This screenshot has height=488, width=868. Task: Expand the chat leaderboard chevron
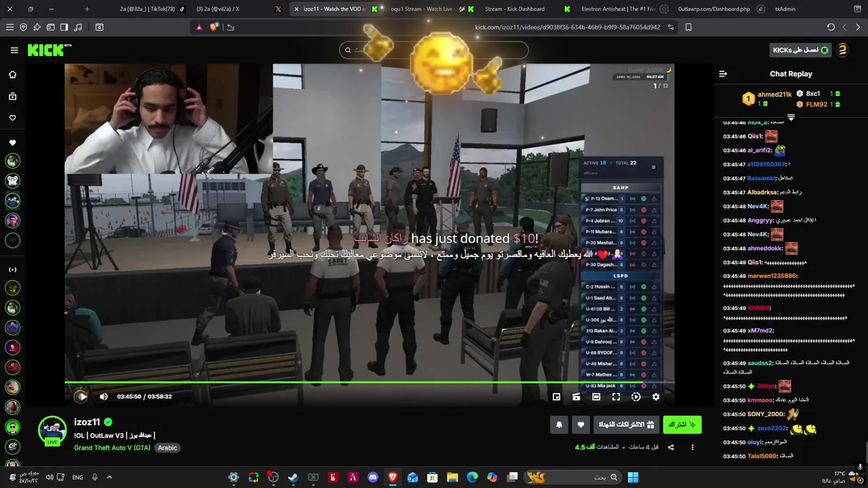(x=791, y=117)
